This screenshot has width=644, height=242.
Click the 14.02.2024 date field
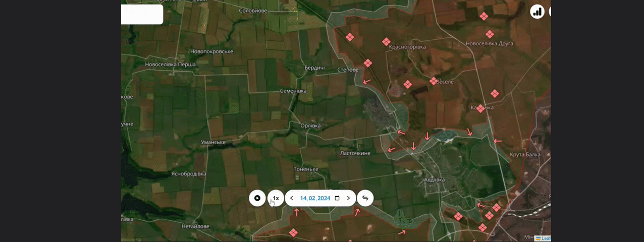click(315, 198)
